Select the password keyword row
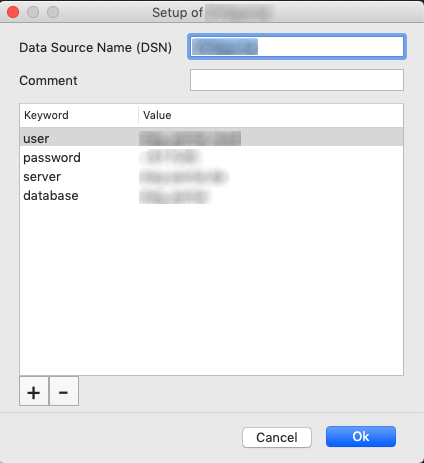The image size is (424, 463). point(211,157)
